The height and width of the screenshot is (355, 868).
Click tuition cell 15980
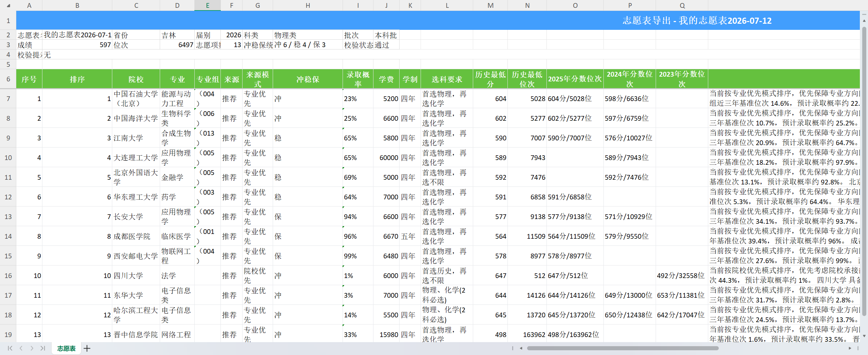pyautogui.click(x=386, y=334)
